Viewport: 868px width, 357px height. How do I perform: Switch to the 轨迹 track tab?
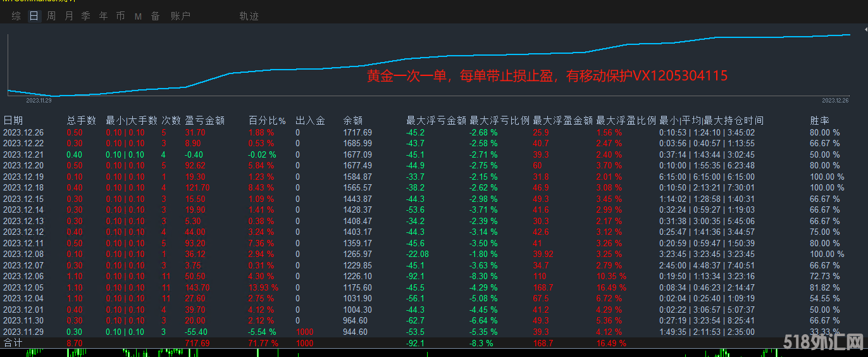249,16
